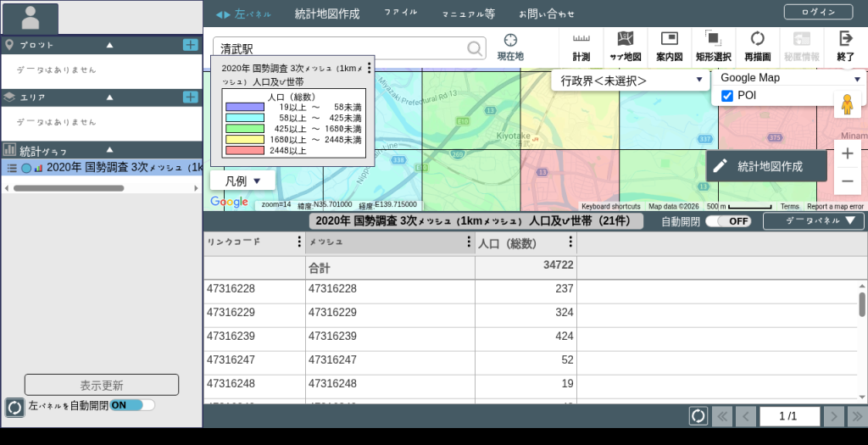The height and width of the screenshot is (445, 868).
Task: Collapse the エリア section
Action: [x=109, y=97]
